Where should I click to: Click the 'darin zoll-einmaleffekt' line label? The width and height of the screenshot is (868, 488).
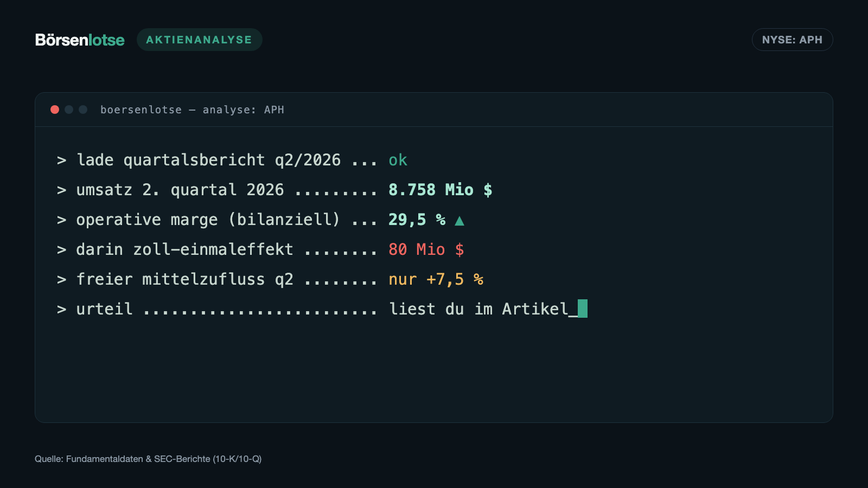(x=184, y=249)
